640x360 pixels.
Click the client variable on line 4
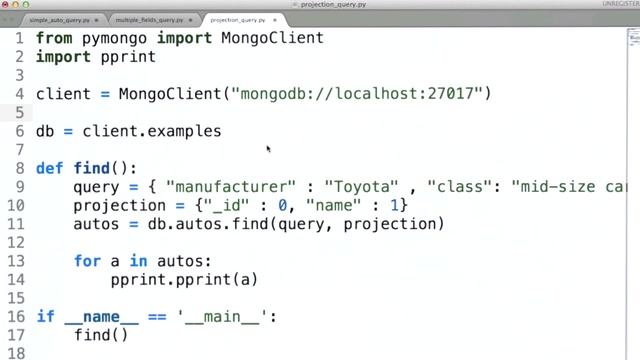point(63,94)
